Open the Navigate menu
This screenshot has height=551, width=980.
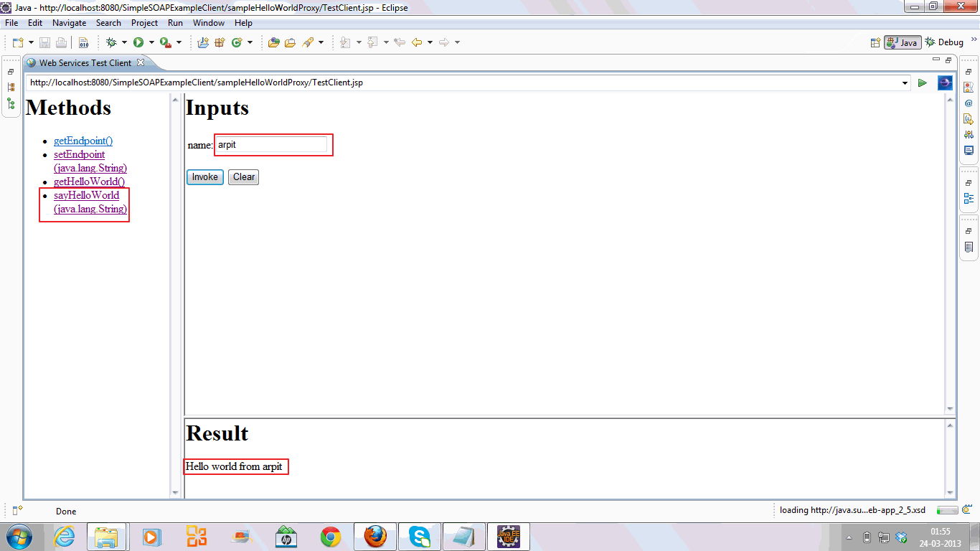coord(69,22)
